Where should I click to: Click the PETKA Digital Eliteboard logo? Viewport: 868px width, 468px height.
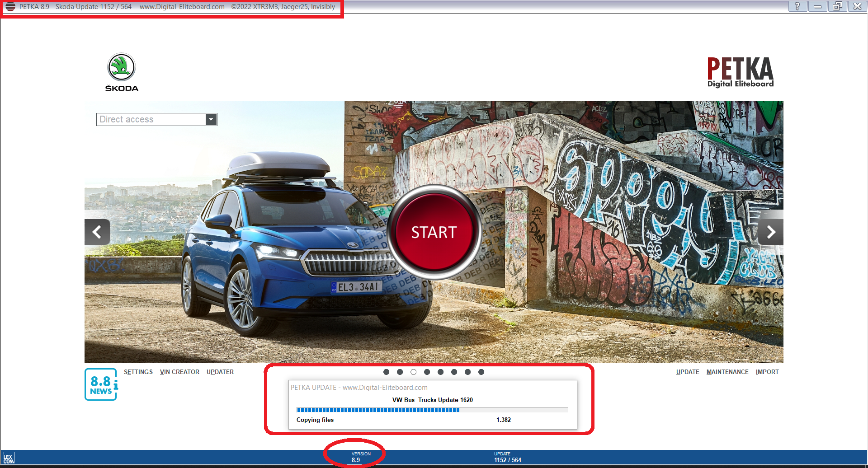pyautogui.click(x=741, y=72)
